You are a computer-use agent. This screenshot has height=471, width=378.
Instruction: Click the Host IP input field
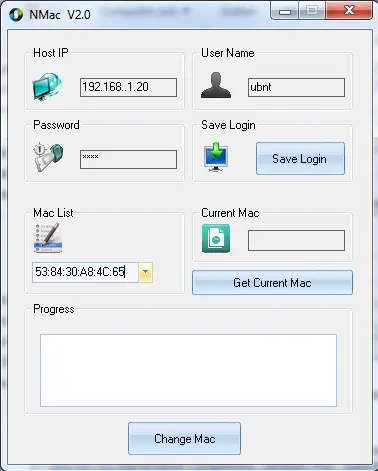tap(128, 87)
